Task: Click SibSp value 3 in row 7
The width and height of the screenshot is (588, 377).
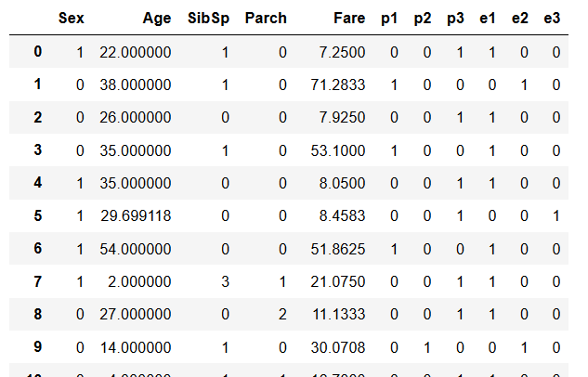Action: point(225,281)
